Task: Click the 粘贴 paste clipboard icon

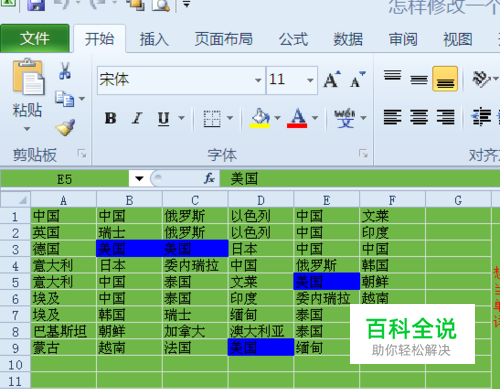Action: coord(28,77)
